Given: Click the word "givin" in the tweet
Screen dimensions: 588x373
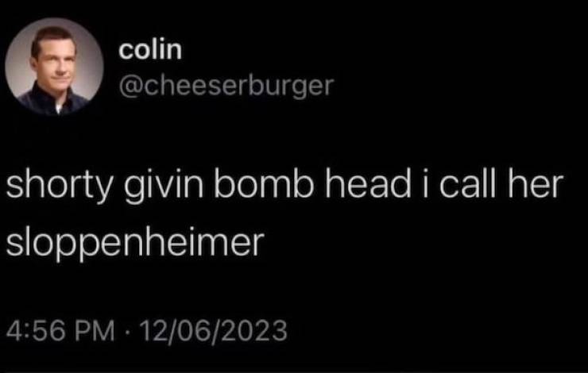Looking at the screenshot, I should pos(164,186).
